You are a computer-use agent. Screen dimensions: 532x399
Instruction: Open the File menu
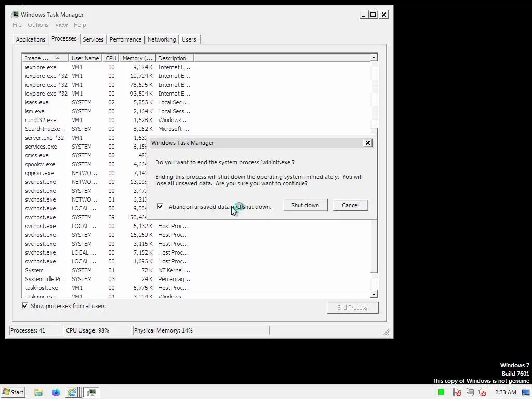(x=17, y=25)
